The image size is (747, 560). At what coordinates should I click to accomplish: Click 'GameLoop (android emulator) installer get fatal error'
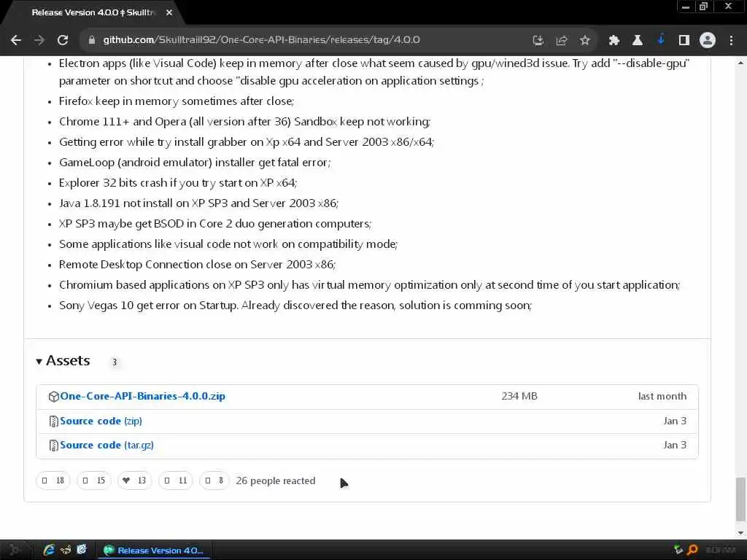coord(194,163)
